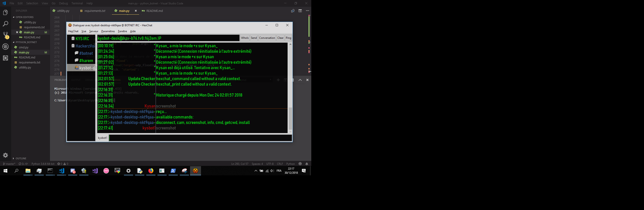Open the Aide menu in HexChat
This screenshot has height=210, width=644.
(133, 31)
